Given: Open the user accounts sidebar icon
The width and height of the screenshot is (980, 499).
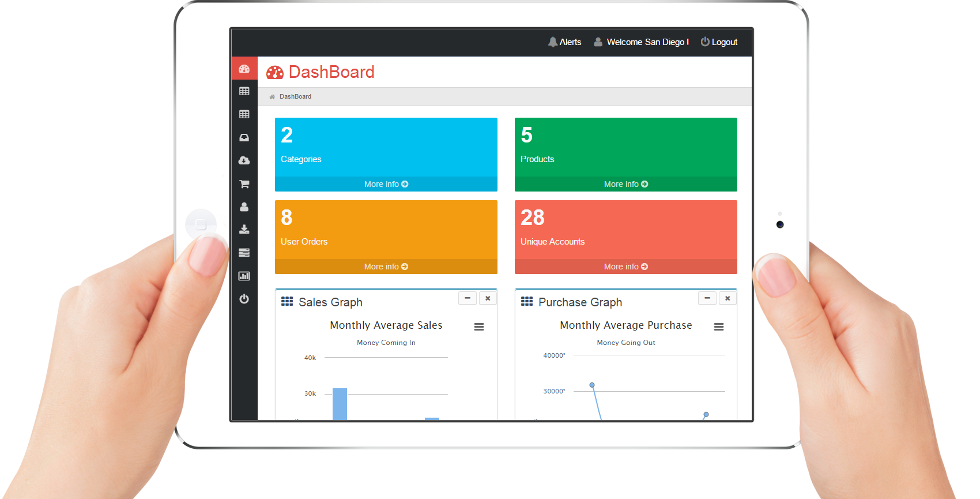Looking at the screenshot, I should pyautogui.click(x=244, y=207).
